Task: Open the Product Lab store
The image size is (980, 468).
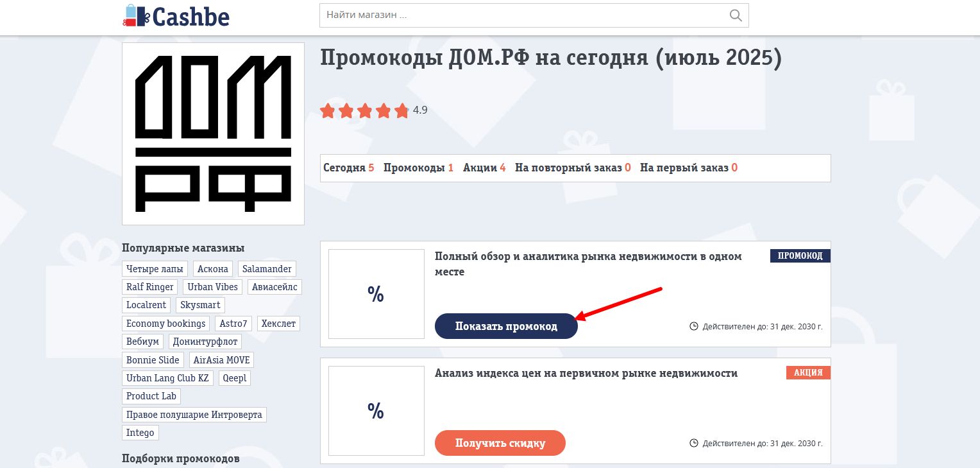Action: click(151, 396)
